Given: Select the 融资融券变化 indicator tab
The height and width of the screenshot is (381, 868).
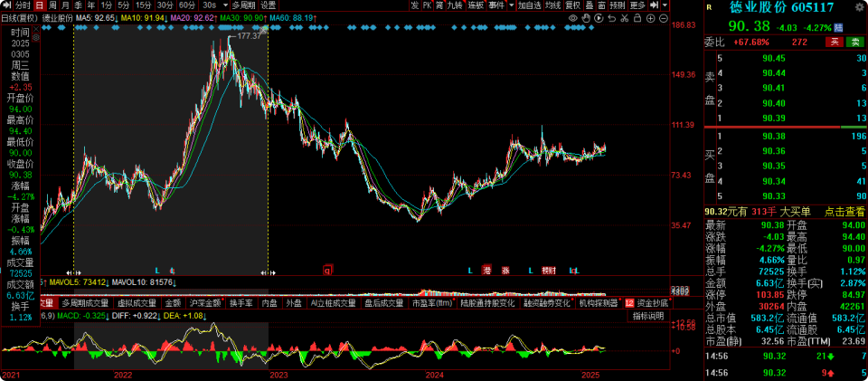Looking at the screenshot, I should click(x=548, y=303).
